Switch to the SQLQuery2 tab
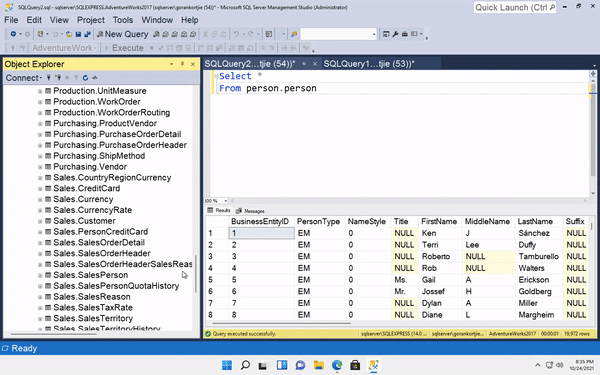 249,64
